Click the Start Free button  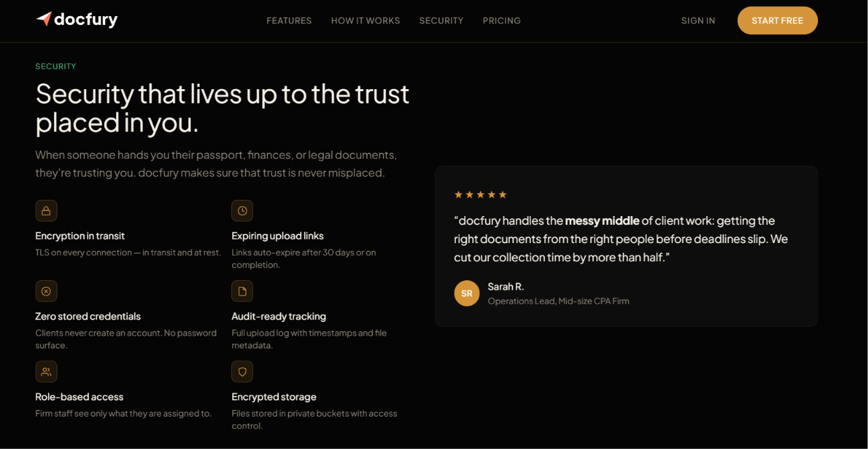point(778,20)
